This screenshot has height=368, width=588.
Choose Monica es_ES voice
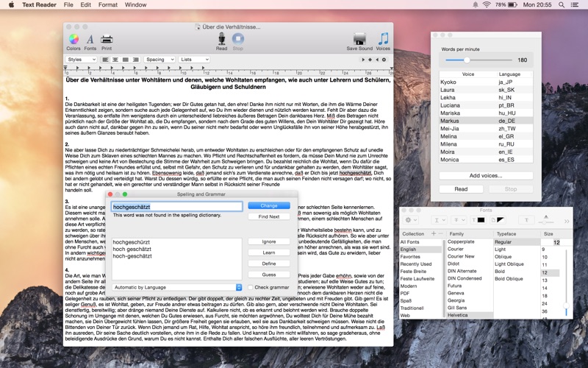coord(486,160)
